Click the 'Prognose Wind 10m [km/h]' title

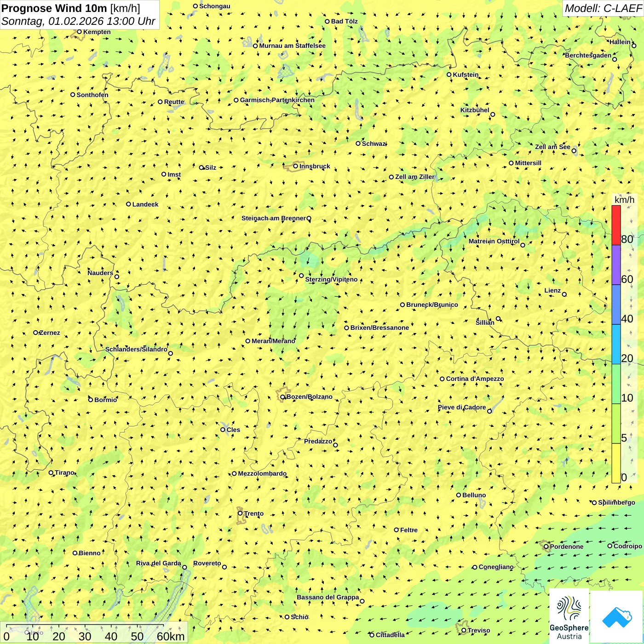pyautogui.click(x=71, y=8)
